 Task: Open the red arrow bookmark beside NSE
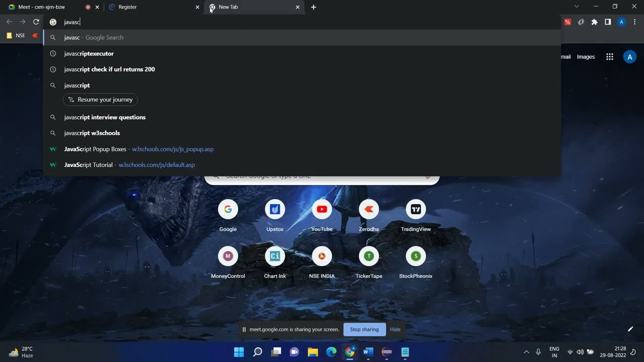pyautogui.click(x=35, y=36)
